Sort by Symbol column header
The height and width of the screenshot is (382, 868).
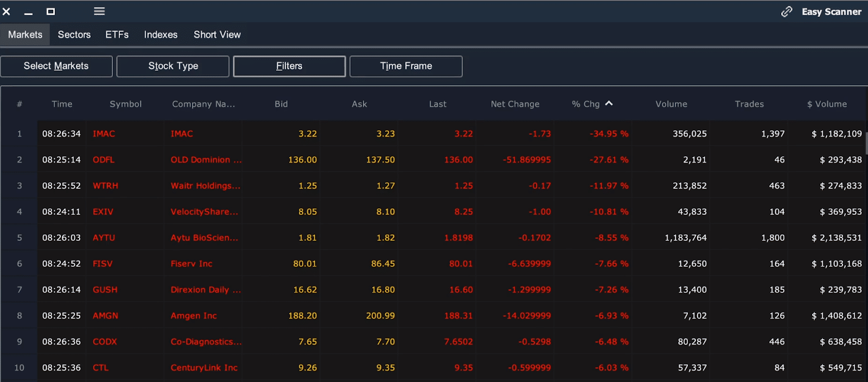click(125, 104)
